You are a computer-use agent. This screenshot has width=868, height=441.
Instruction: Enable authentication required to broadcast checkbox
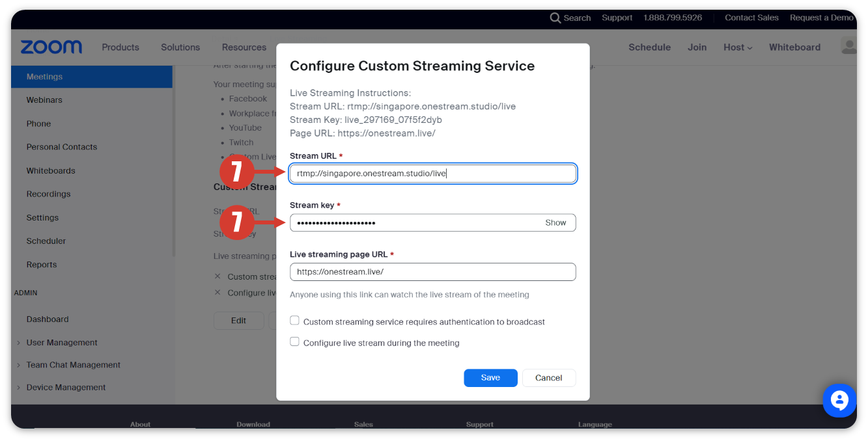(295, 321)
